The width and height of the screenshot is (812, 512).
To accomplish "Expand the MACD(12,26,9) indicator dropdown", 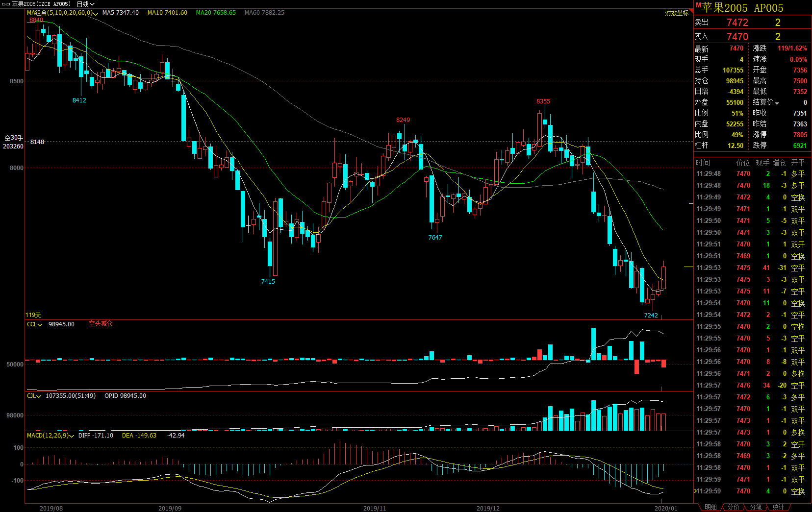I will (x=72, y=436).
